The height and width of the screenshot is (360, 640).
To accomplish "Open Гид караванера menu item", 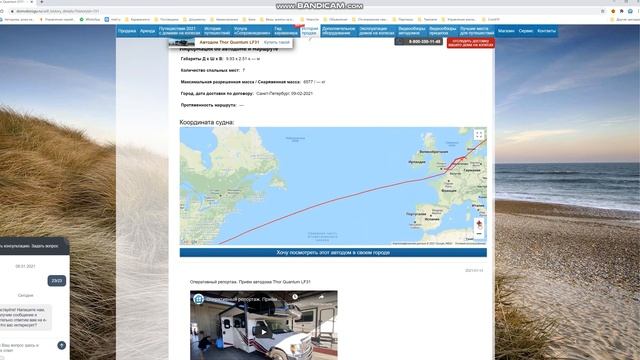I will tap(286, 31).
